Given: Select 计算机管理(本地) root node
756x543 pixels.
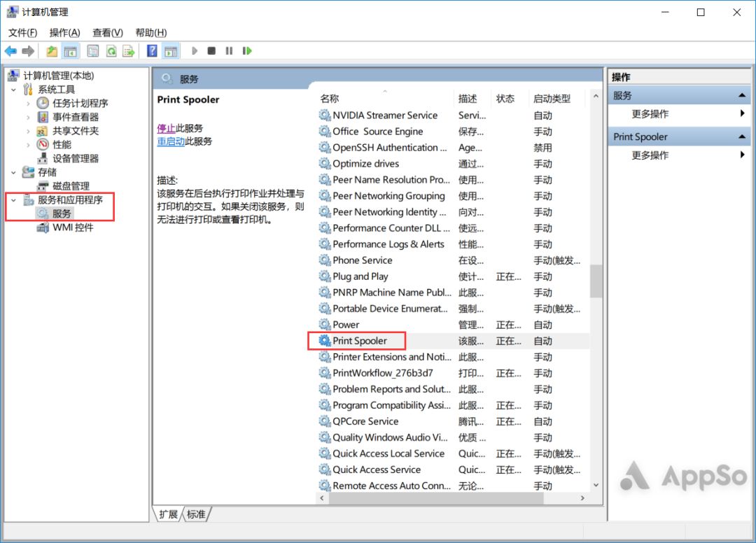Looking at the screenshot, I should click(x=58, y=76).
